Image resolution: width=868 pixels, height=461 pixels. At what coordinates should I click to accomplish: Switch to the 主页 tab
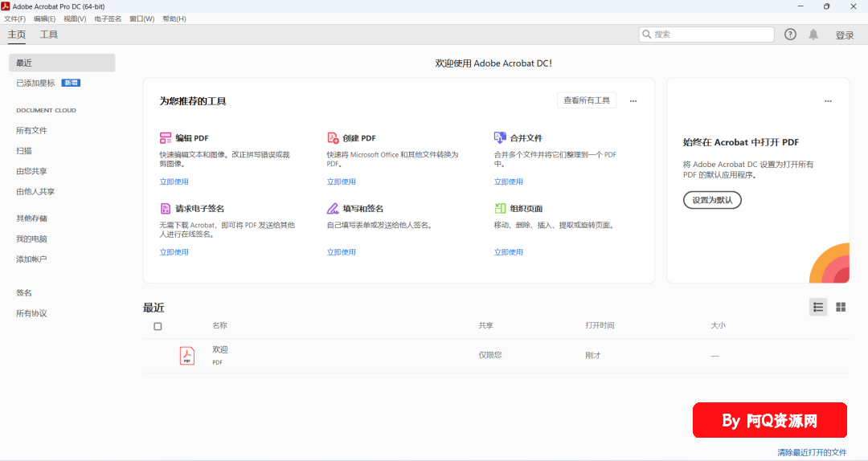17,35
